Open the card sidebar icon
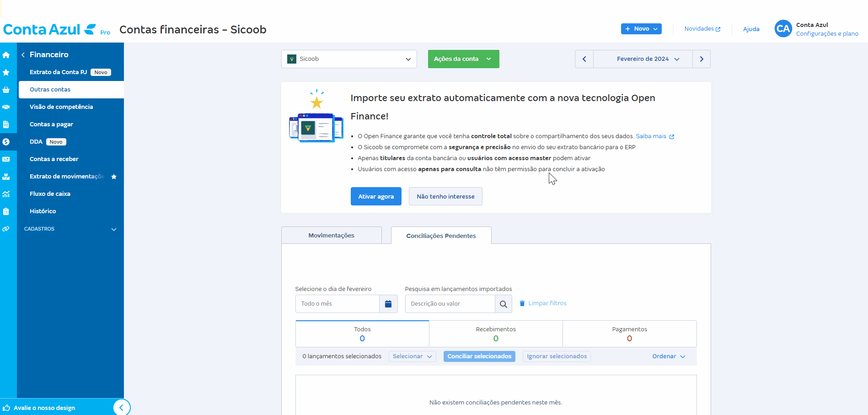This screenshot has width=868, height=415. [6, 159]
